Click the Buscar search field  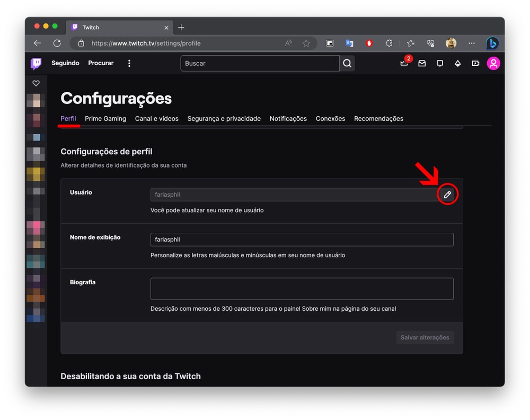tap(260, 63)
